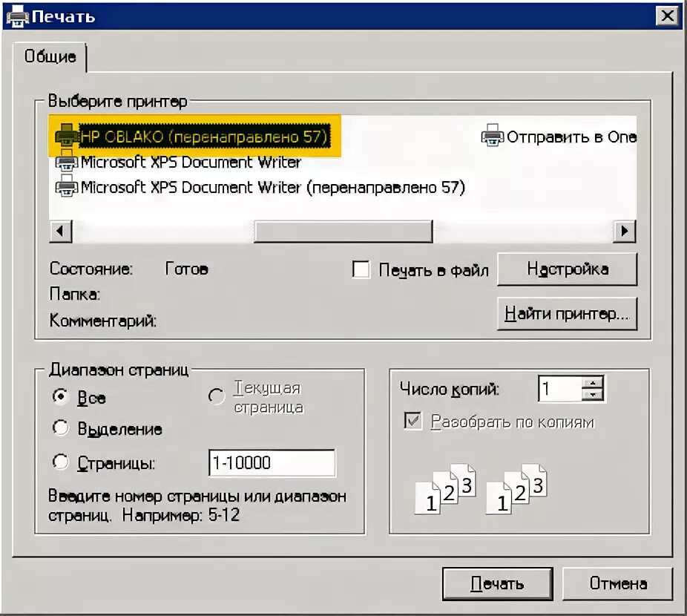Click the page range field 1-10000
This screenshot has height=616, width=687.
click(272, 462)
